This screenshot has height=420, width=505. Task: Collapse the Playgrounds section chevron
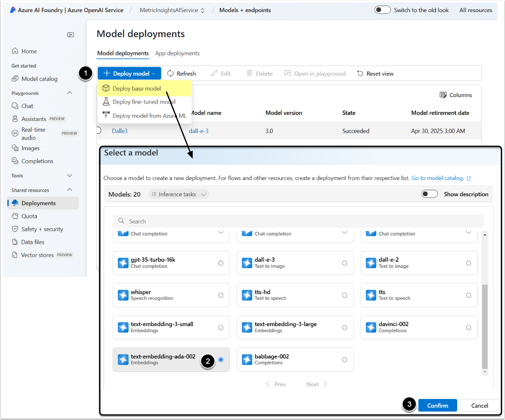[x=70, y=93]
